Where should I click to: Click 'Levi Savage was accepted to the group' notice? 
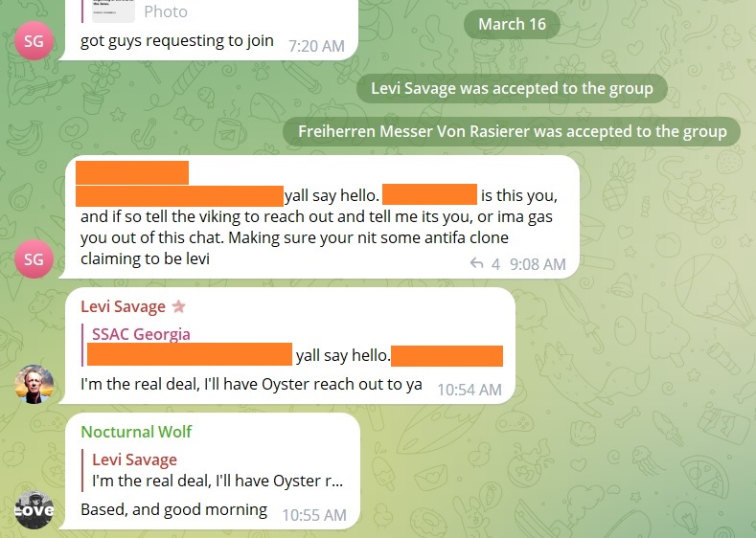pos(512,88)
